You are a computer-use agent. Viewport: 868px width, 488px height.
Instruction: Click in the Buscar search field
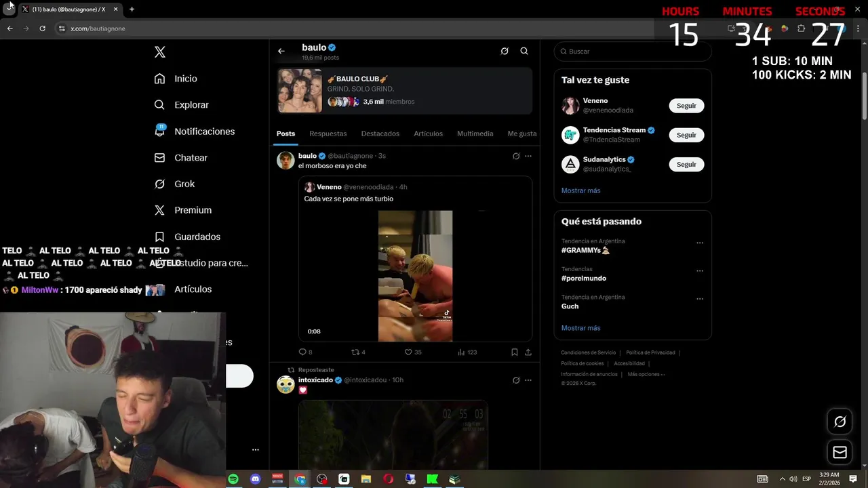pyautogui.click(x=633, y=52)
